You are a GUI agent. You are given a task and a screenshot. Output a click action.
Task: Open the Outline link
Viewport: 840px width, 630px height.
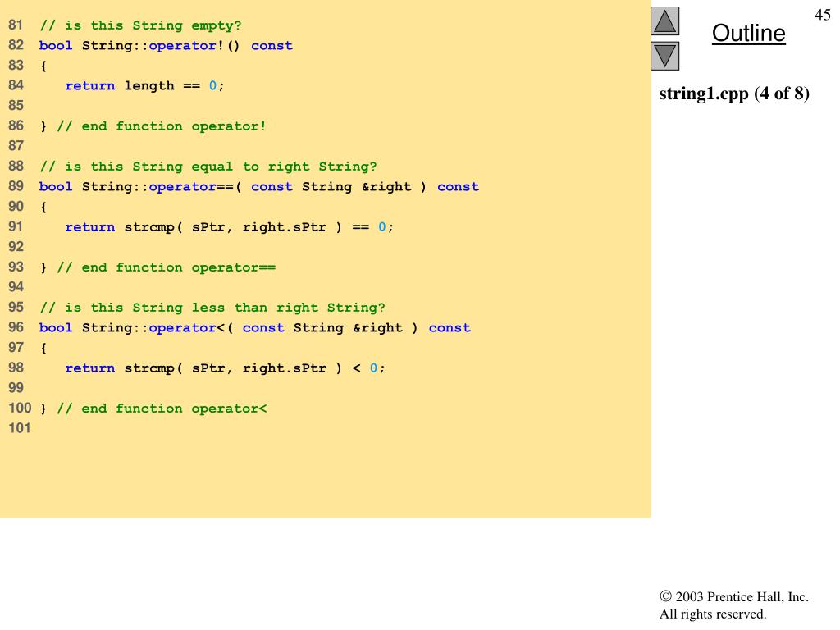point(748,33)
